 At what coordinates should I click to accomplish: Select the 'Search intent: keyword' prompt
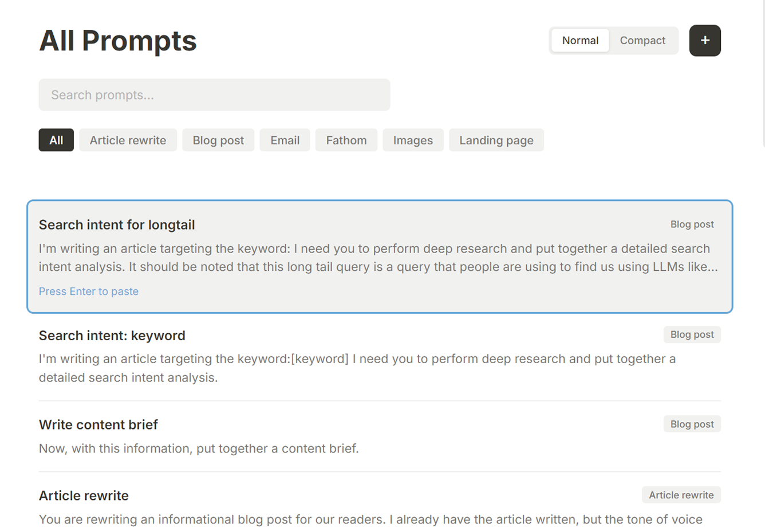click(112, 336)
